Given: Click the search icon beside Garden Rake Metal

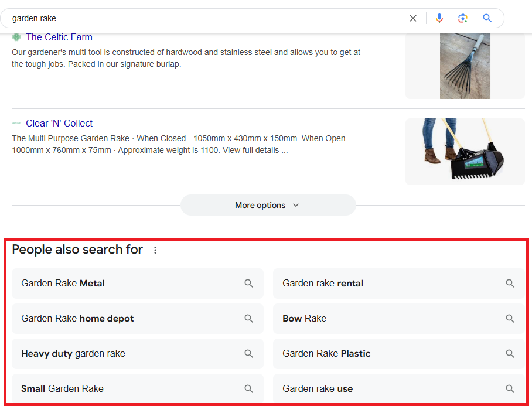Looking at the screenshot, I should pyautogui.click(x=249, y=283).
